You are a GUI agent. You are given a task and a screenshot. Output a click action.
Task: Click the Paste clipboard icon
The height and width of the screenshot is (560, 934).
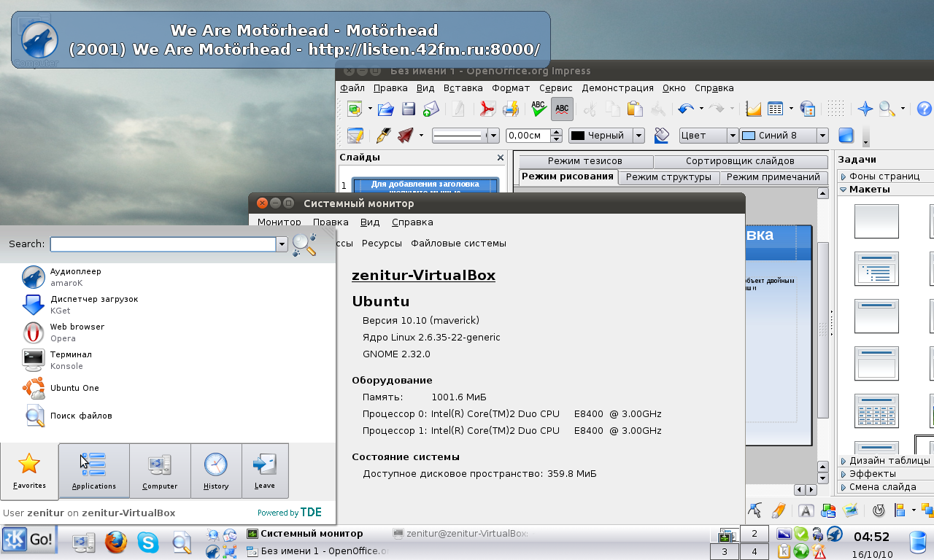click(x=635, y=109)
